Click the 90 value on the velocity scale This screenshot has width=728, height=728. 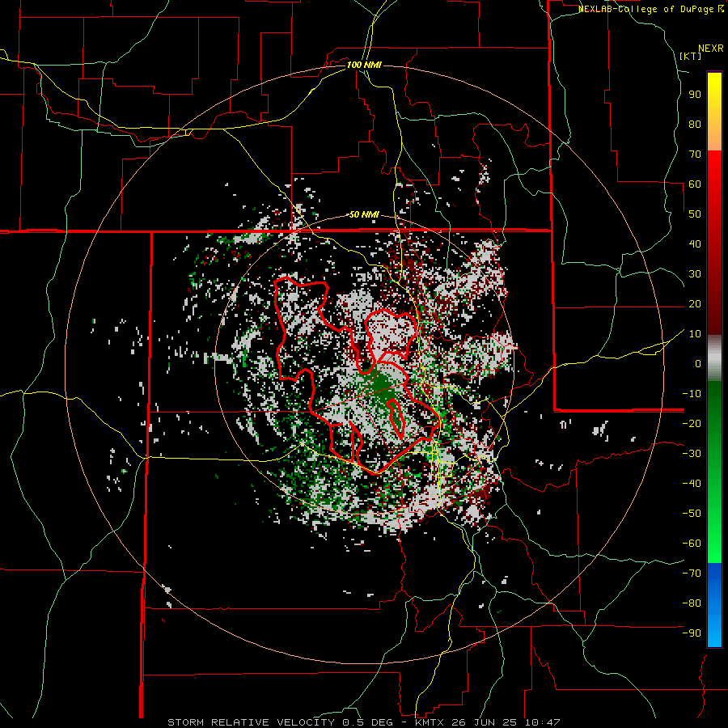tap(695, 95)
